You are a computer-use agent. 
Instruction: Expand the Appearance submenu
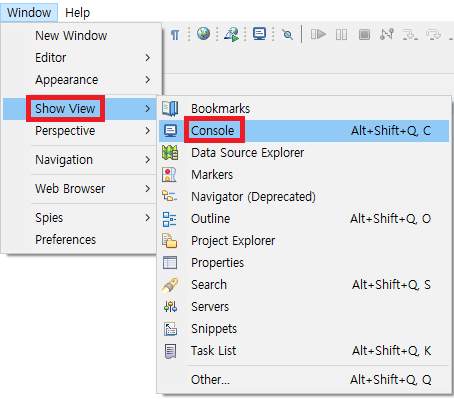pyautogui.click(x=80, y=80)
